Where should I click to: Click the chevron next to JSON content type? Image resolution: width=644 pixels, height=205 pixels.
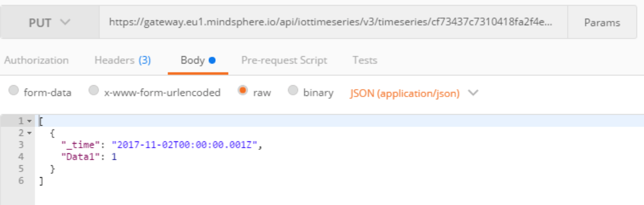[473, 93]
